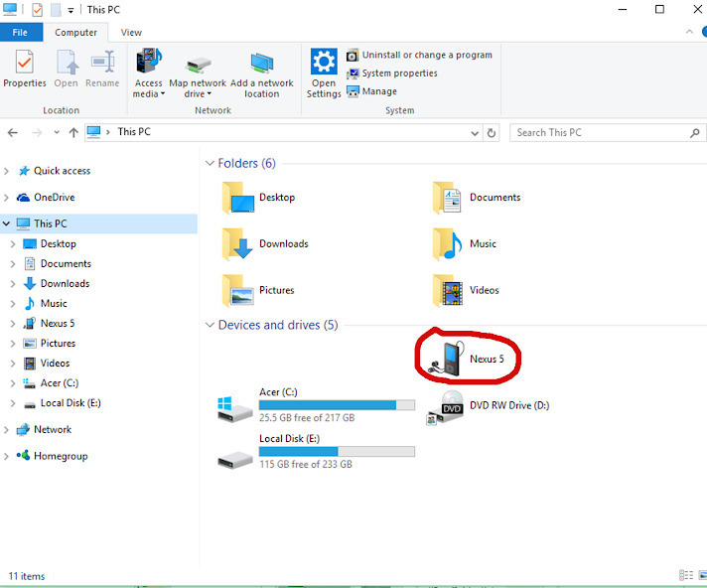Open the File menu tab
The image size is (707, 588).
pyautogui.click(x=21, y=32)
